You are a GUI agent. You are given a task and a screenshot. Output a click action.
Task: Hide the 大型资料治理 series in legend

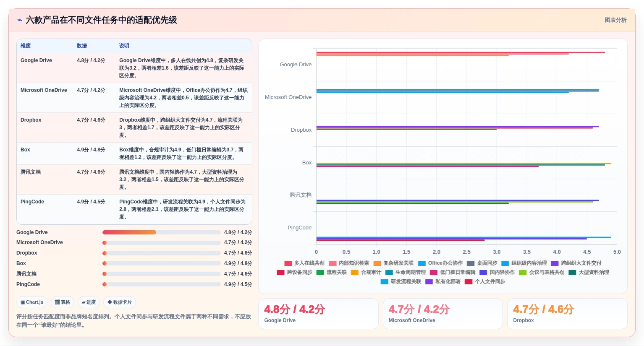click(x=589, y=272)
